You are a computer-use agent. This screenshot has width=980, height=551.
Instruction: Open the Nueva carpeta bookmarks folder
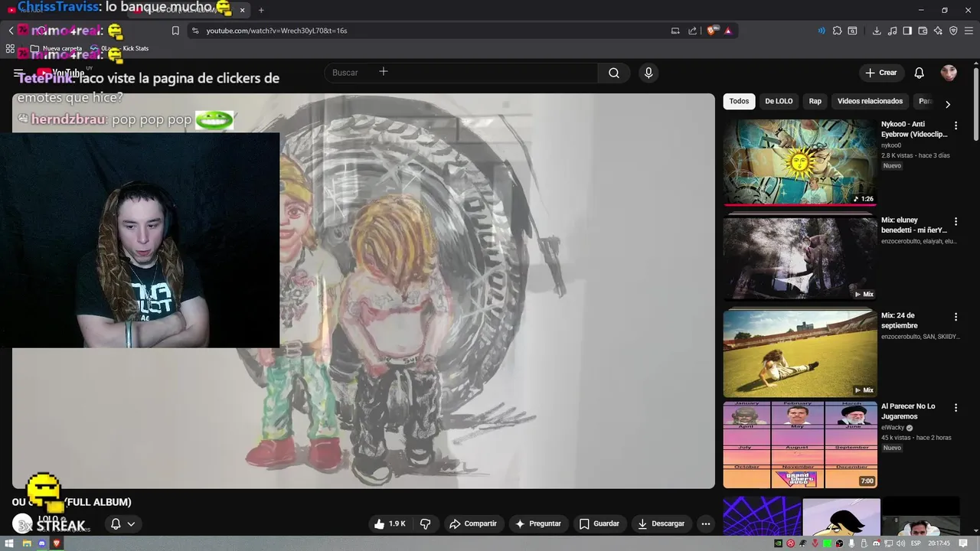point(56,48)
